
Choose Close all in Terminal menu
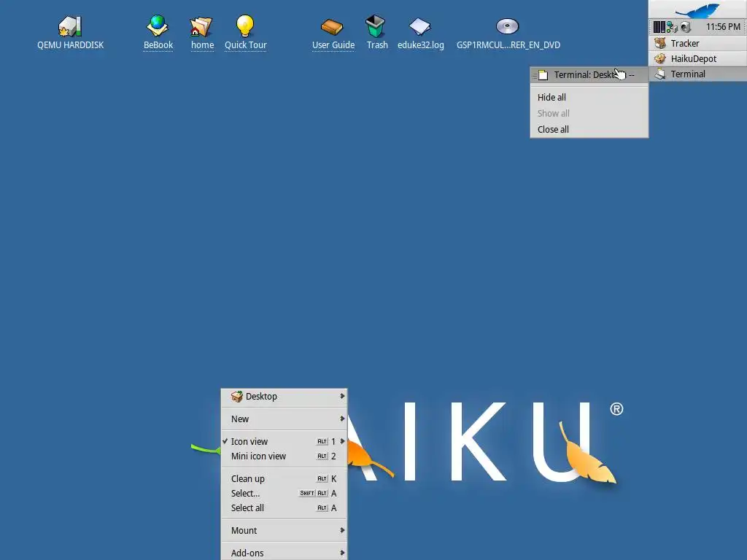(x=589, y=130)
